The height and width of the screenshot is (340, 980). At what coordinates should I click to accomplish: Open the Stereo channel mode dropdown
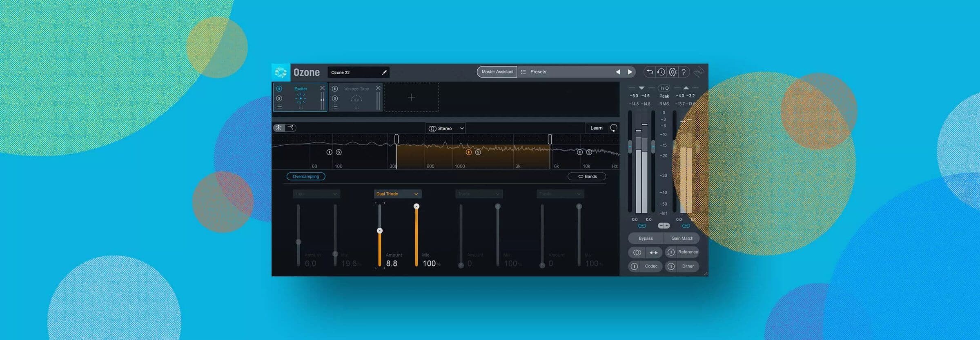(445, 128)
